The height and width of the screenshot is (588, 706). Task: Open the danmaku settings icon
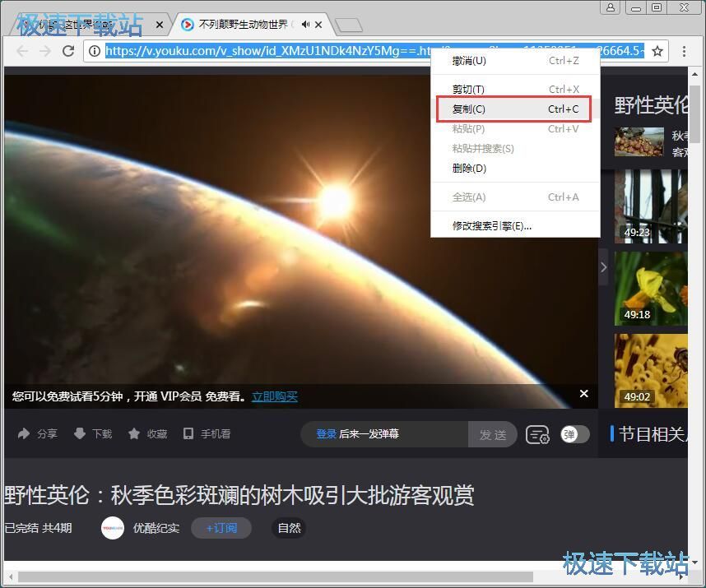pos(537,434)
